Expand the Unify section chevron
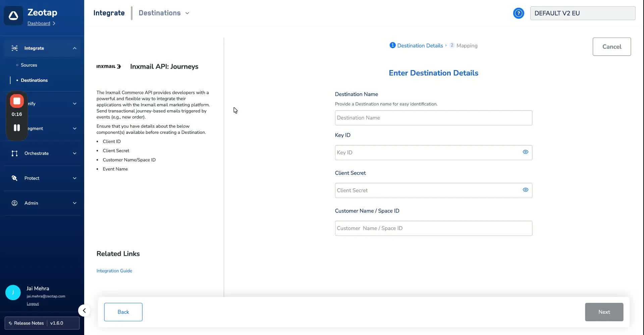This screenshot has width=644, height=335. point(74,104)
